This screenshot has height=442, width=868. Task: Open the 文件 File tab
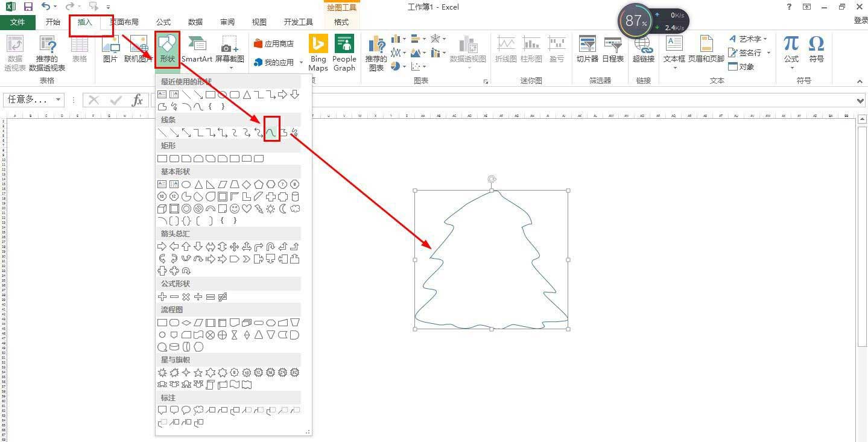(x=18, y=22)
